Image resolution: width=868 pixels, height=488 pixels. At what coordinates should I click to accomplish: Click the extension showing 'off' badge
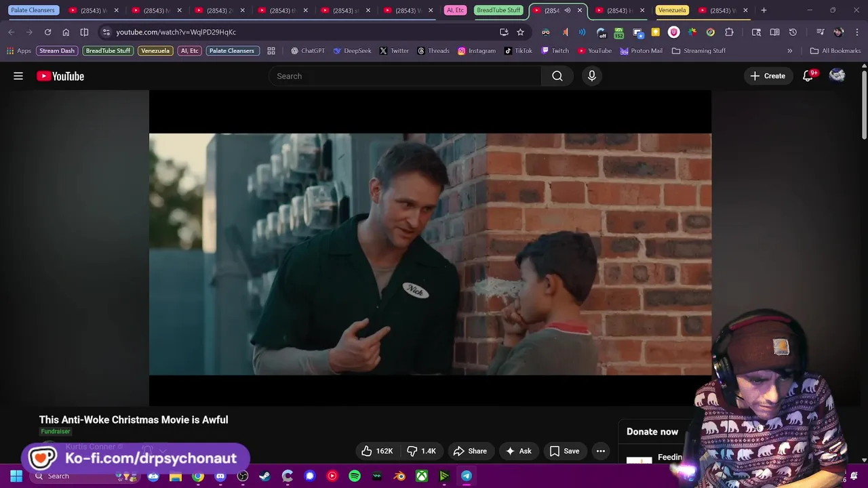[601, 32]
